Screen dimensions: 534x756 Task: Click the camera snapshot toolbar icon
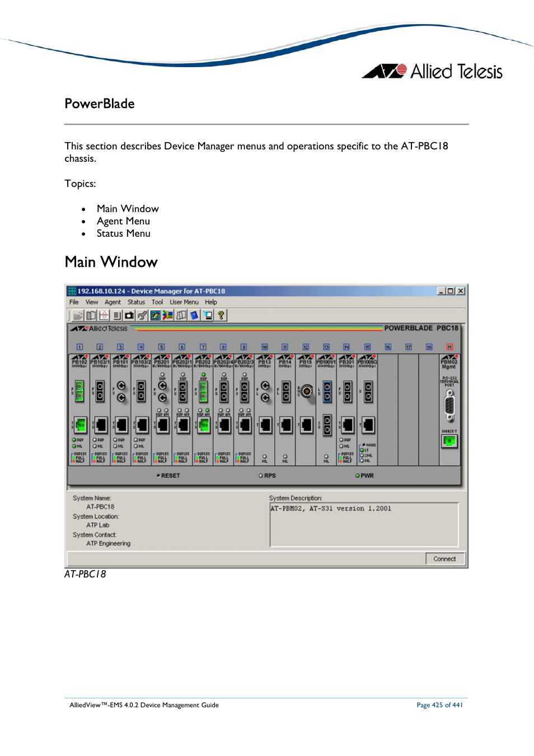[x=129, y=316]
